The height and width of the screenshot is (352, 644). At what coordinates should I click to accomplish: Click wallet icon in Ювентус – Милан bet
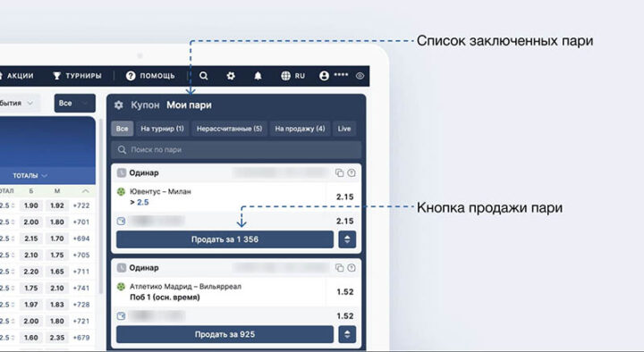[x=121, y=222]
